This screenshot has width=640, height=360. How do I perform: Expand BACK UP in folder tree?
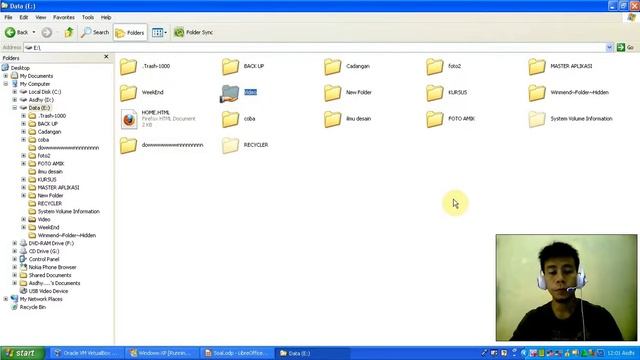24,124
